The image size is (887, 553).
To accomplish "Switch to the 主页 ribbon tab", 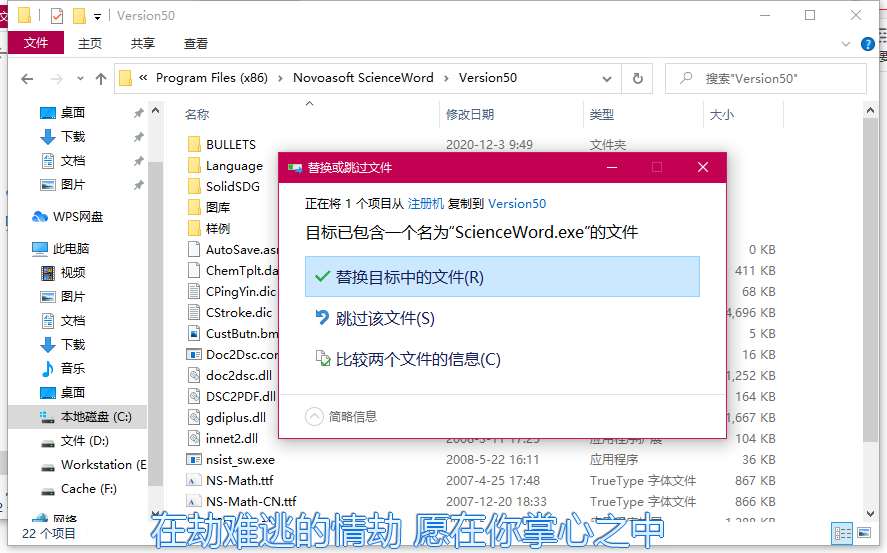I will coord(90,44).
